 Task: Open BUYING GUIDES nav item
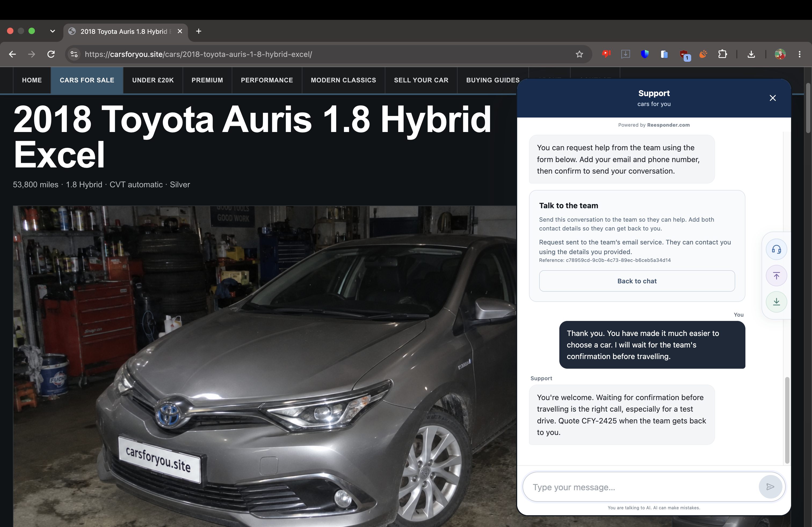pos(493,80)
